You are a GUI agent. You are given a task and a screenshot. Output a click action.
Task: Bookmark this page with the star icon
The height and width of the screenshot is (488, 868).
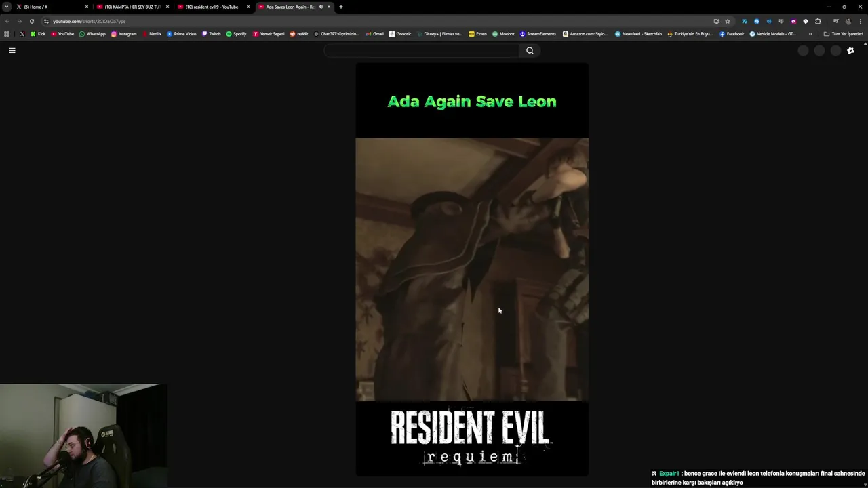(728, 21)
